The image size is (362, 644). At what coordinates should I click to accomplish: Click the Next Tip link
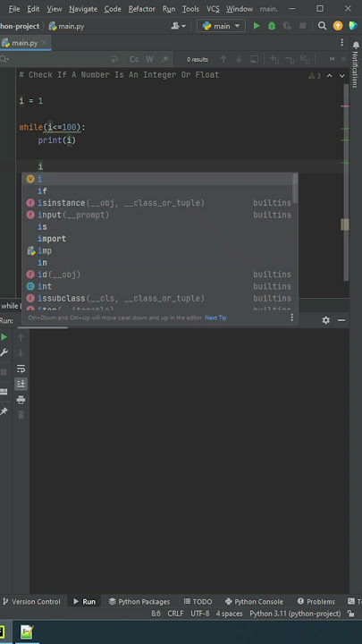point(215,318)
